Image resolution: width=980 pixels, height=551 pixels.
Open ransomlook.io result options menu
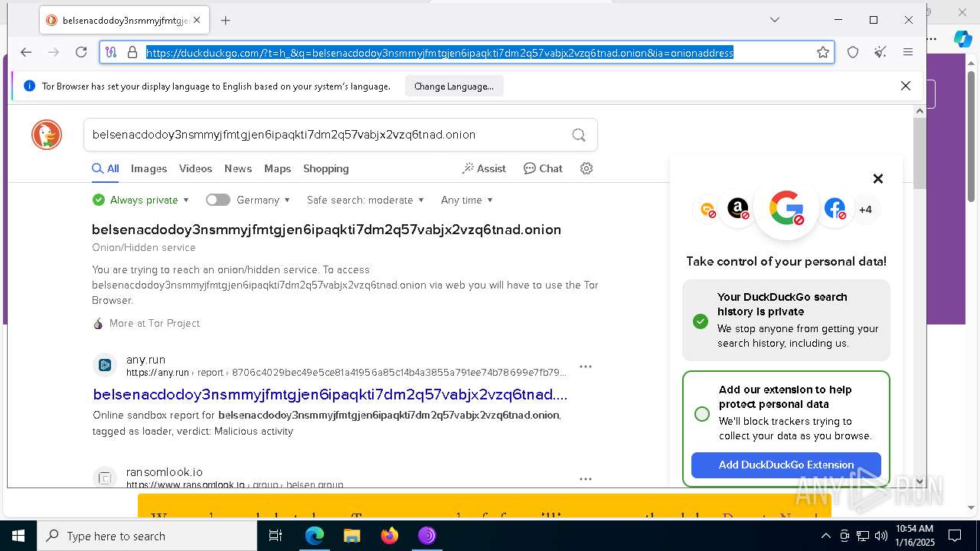(x=586, y=479)
